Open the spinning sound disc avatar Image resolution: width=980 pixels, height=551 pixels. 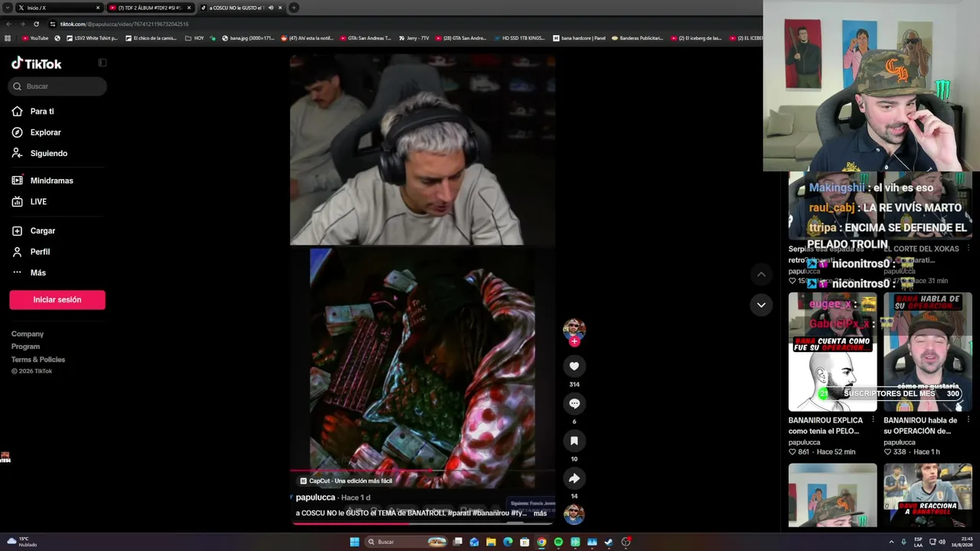tap(574, 514)
